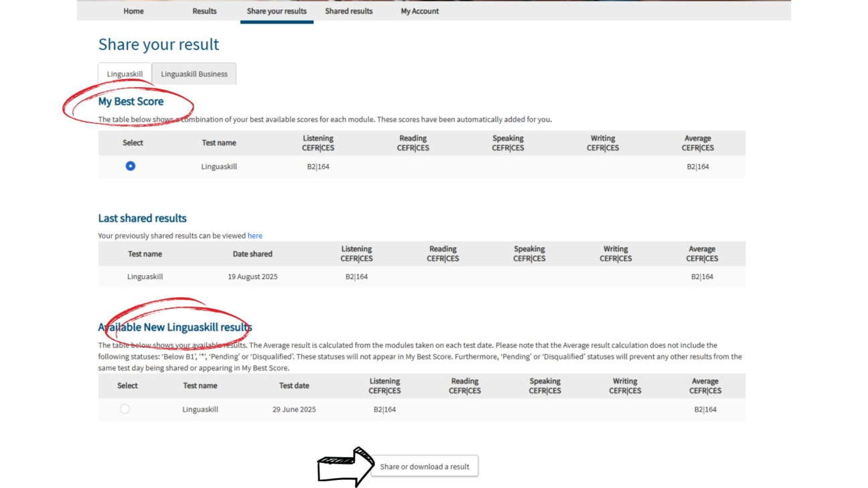Click the circled My Best Score heading
The width and height of the screenshot is (868, 488).
(131, 102)
